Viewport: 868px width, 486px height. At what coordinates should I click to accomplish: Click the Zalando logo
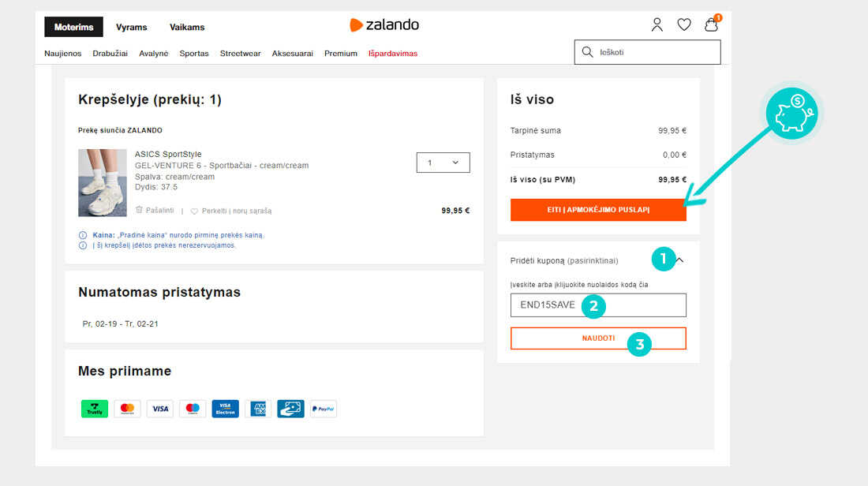pos(384,25)
